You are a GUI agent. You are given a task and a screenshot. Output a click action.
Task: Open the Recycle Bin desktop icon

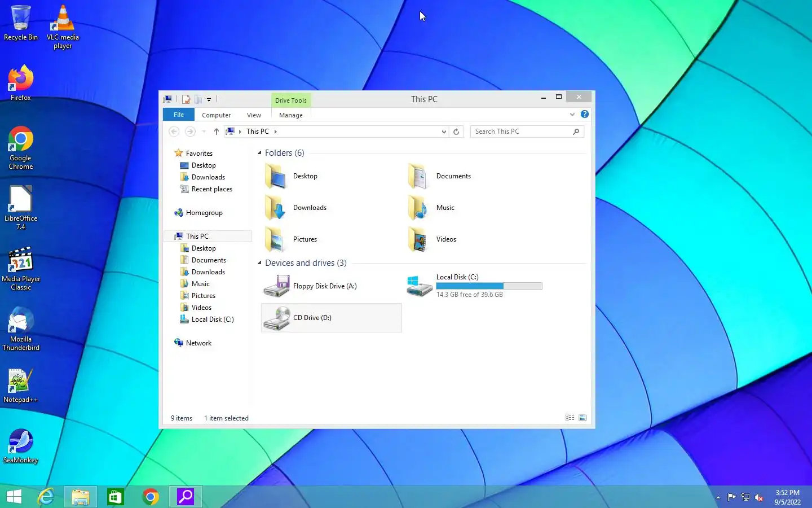(x=21, y=23)
